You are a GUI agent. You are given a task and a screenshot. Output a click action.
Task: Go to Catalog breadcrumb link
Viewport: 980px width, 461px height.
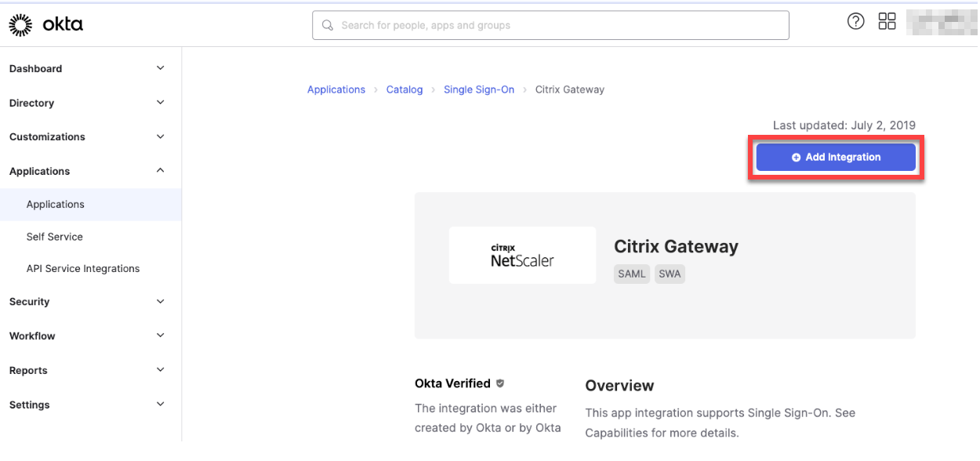405,90
